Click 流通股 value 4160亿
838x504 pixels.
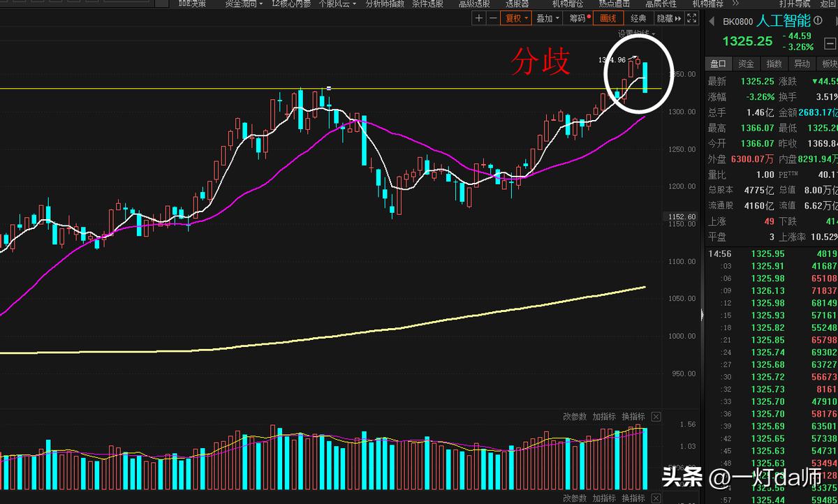tap(758, 205)
